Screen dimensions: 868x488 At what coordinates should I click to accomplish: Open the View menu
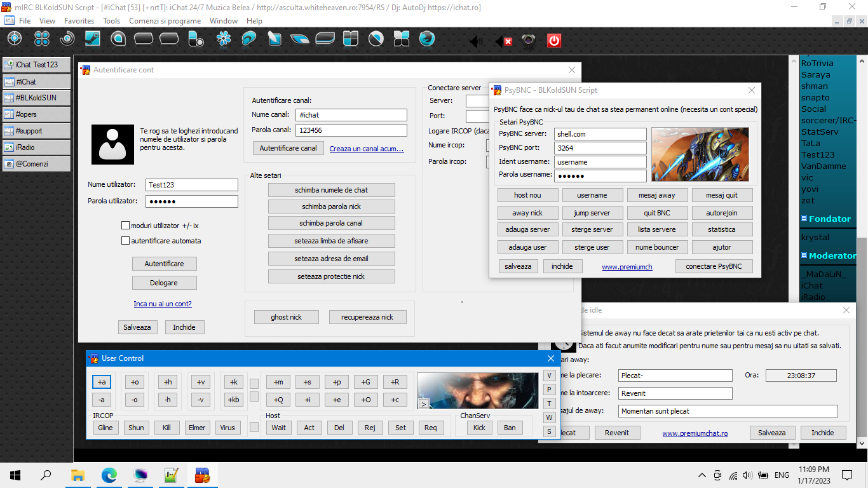click(x=48, y=21)
